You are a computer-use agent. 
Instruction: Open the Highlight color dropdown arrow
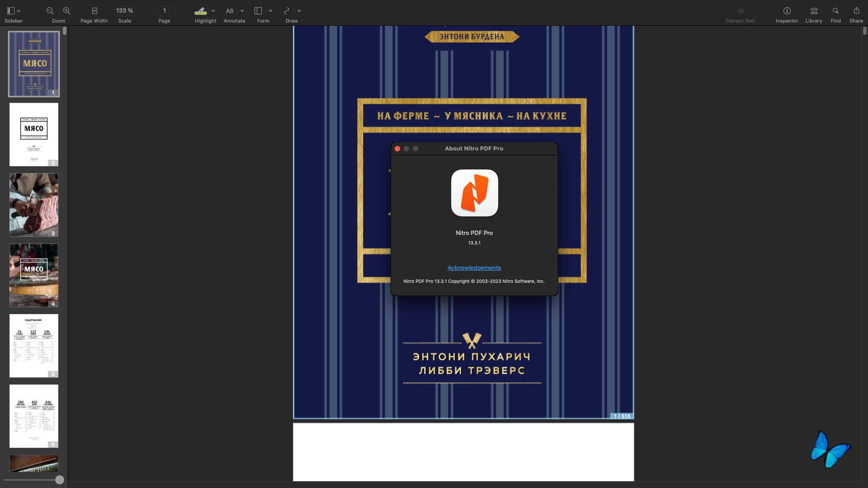[213, 11]
